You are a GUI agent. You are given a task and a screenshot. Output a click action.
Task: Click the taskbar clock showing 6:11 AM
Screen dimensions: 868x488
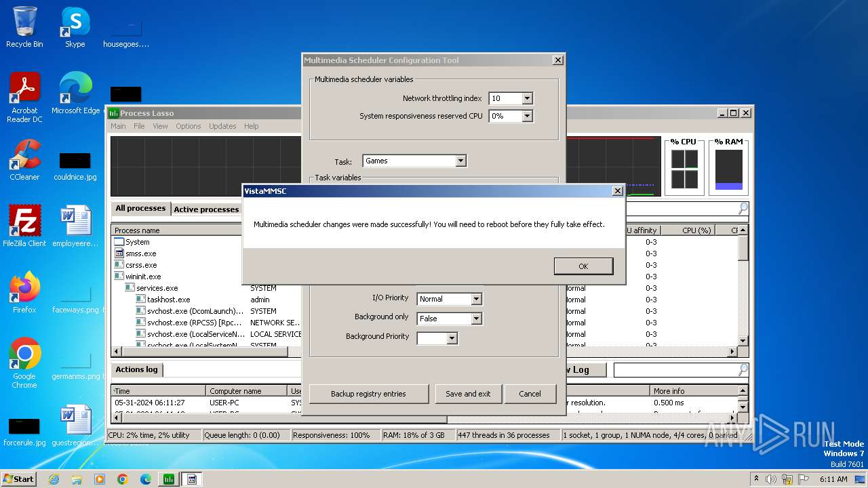pyautogui.click(x=833, y=479)
